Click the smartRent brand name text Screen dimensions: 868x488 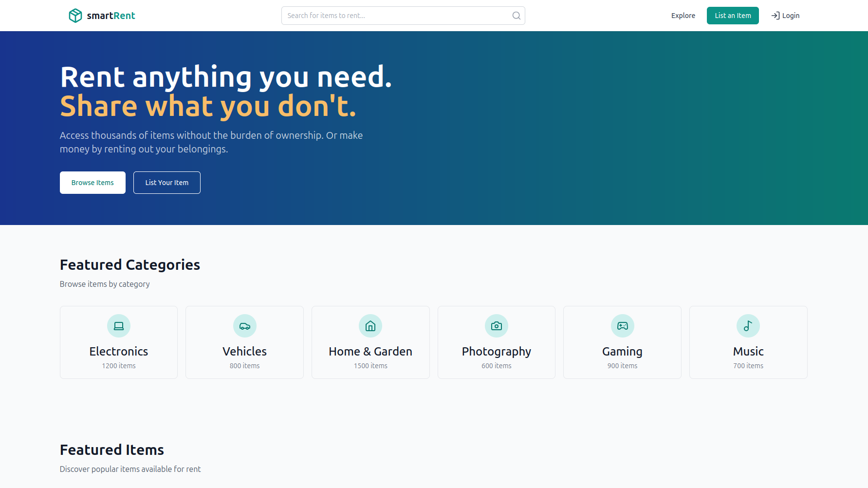tap(111, 15)
